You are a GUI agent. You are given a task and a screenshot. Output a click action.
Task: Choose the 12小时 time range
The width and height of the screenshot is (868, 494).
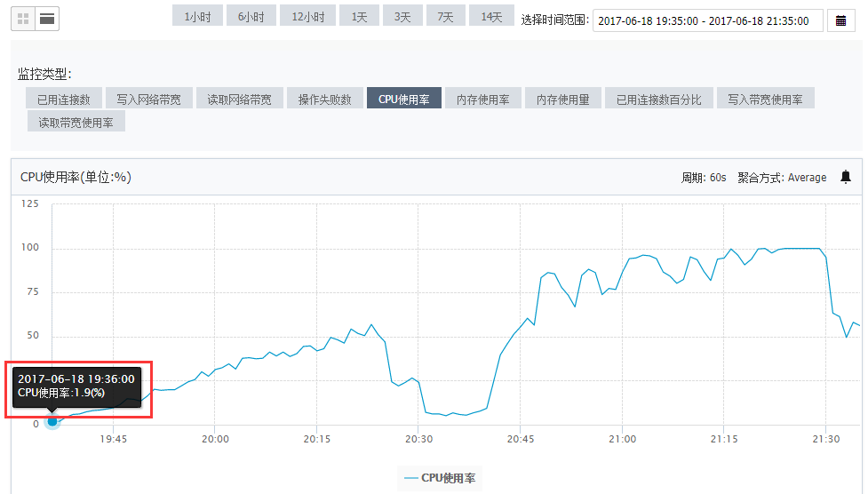tap(307, 17)
